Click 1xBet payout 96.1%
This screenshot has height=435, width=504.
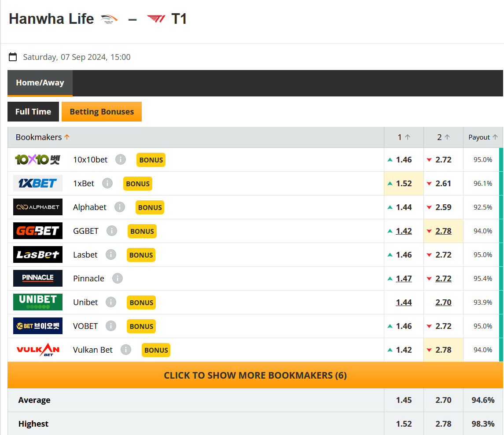[483, 183]
